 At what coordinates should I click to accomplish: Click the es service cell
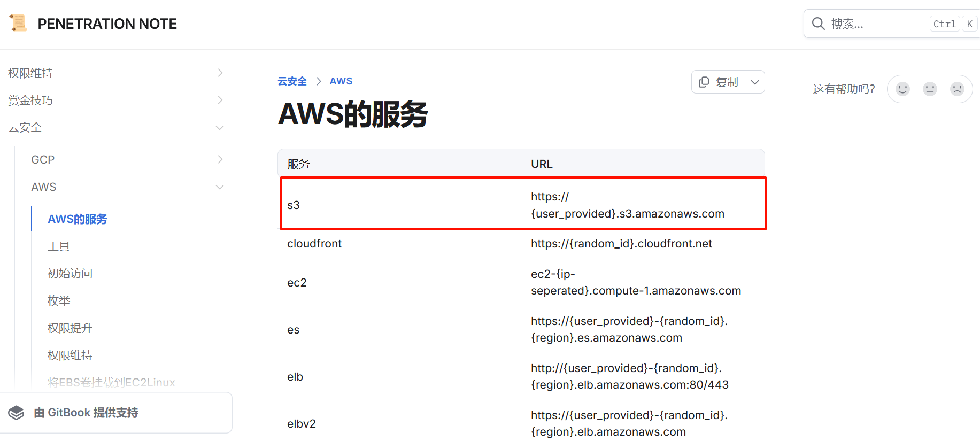pyautogui.click(x=399, y=329)
